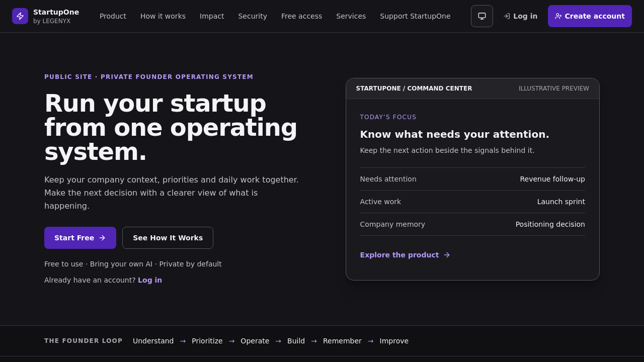Click the Positioning decision value
The height and width of the screenshot is (362, 644).
coord(550,224)
